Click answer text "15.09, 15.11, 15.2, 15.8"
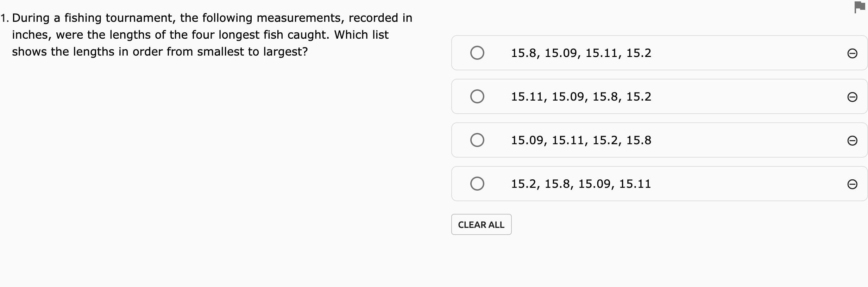The image size is (868, 287). 581,140
